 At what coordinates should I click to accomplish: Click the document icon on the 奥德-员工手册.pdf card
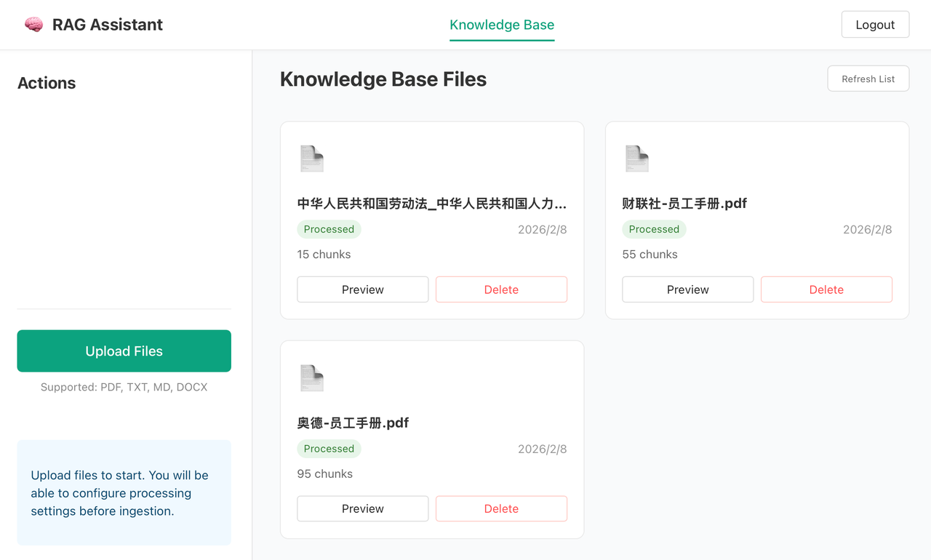click(x=312, y=378)
